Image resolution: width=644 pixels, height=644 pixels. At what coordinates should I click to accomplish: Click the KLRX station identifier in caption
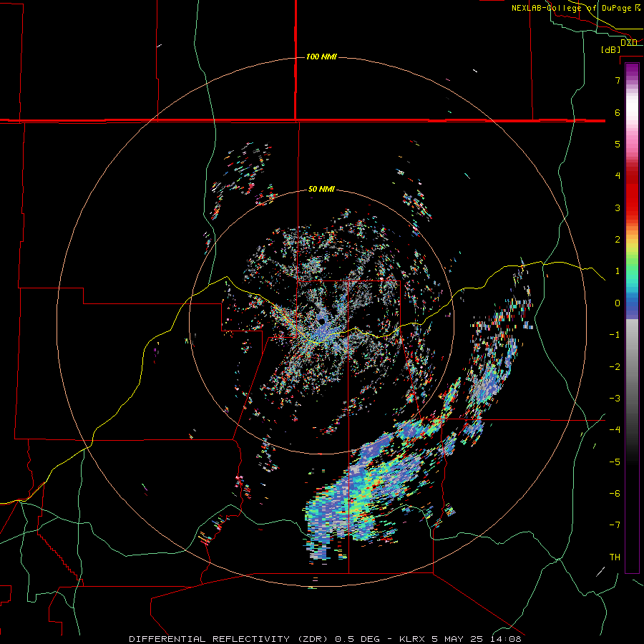(x=414, y=639)
